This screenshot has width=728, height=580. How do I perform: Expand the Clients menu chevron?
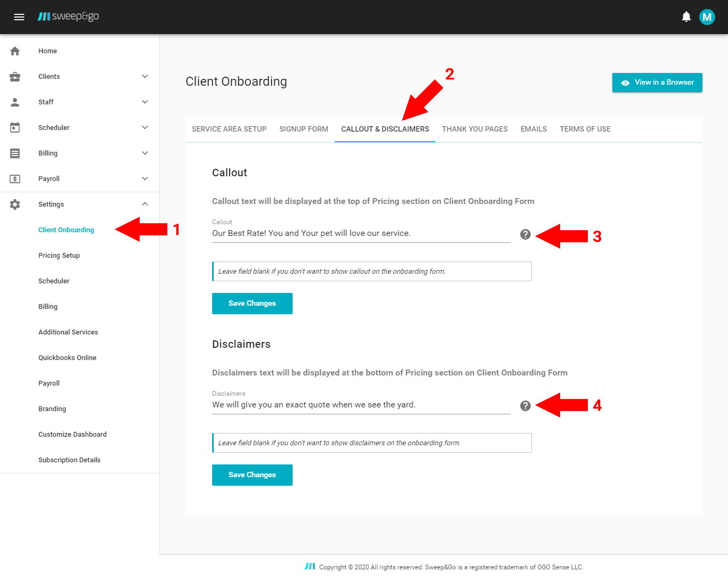pos(145,77)
